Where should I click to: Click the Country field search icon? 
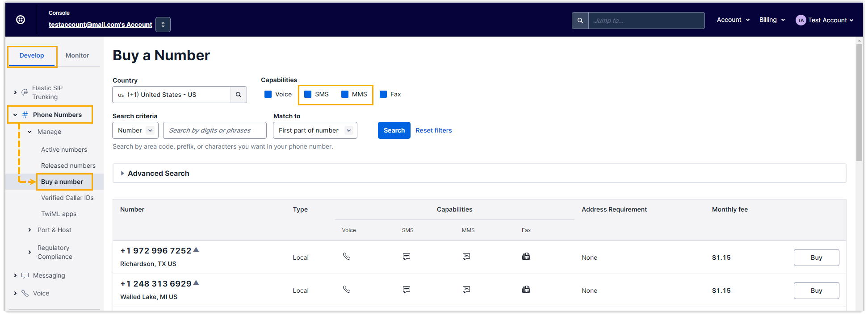(239, 95)
